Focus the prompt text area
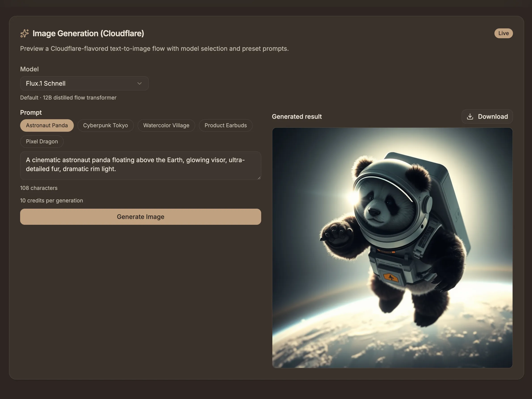Screen dimensions: 532x399 pos(140,166)
